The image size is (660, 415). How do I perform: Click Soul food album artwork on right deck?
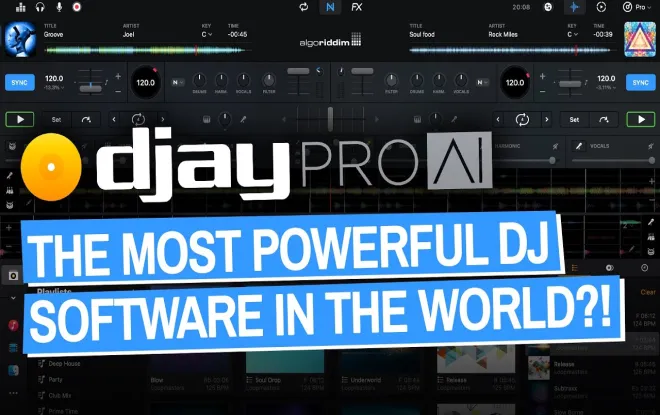tap(640, 40)
